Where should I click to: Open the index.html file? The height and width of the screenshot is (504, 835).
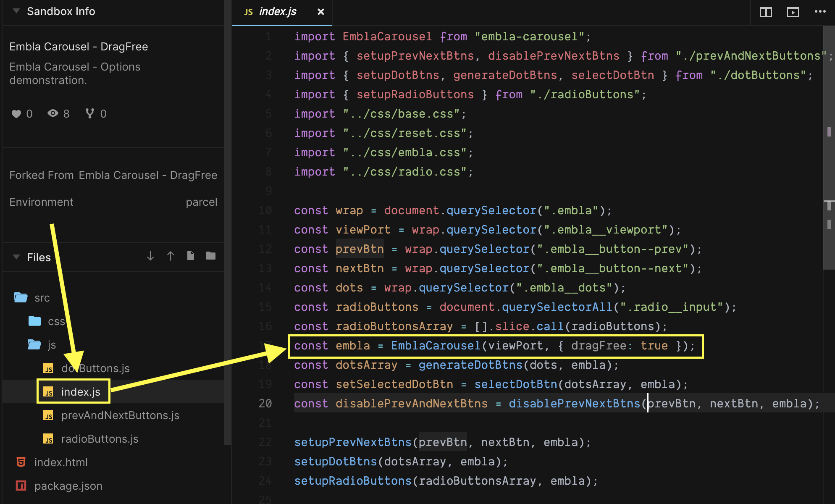61,462
